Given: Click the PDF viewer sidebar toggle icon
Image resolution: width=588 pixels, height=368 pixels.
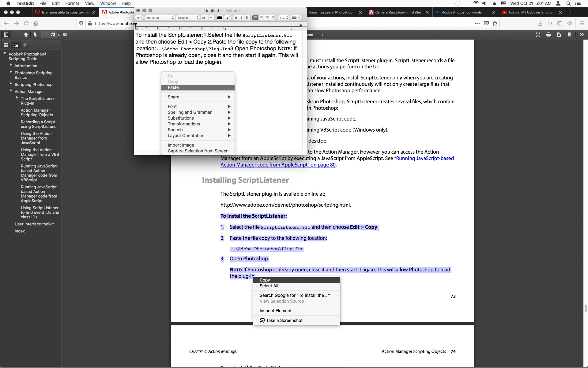Looking at the screenshot, I should click(6, 35).
